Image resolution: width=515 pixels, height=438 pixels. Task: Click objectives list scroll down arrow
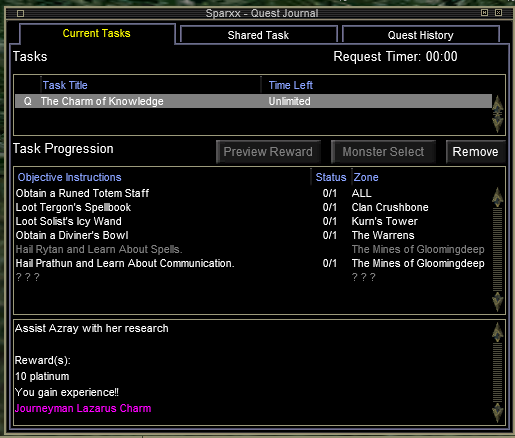tap(498, 302)
